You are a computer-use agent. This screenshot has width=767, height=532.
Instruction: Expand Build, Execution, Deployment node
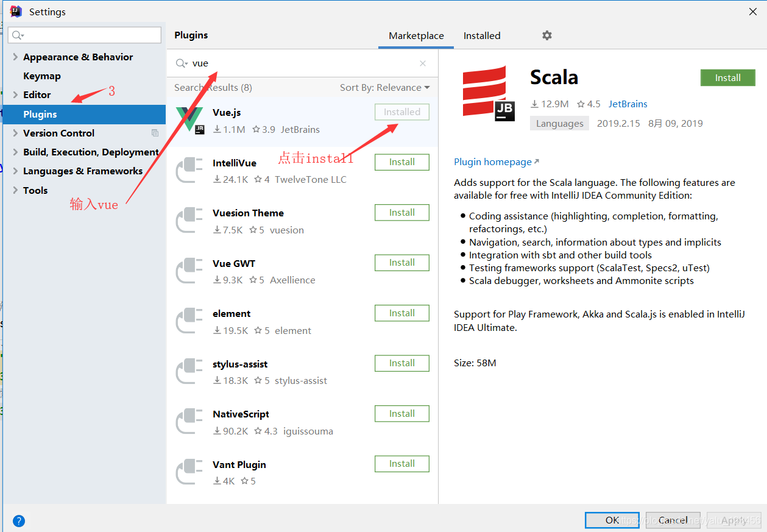[15, 152]
